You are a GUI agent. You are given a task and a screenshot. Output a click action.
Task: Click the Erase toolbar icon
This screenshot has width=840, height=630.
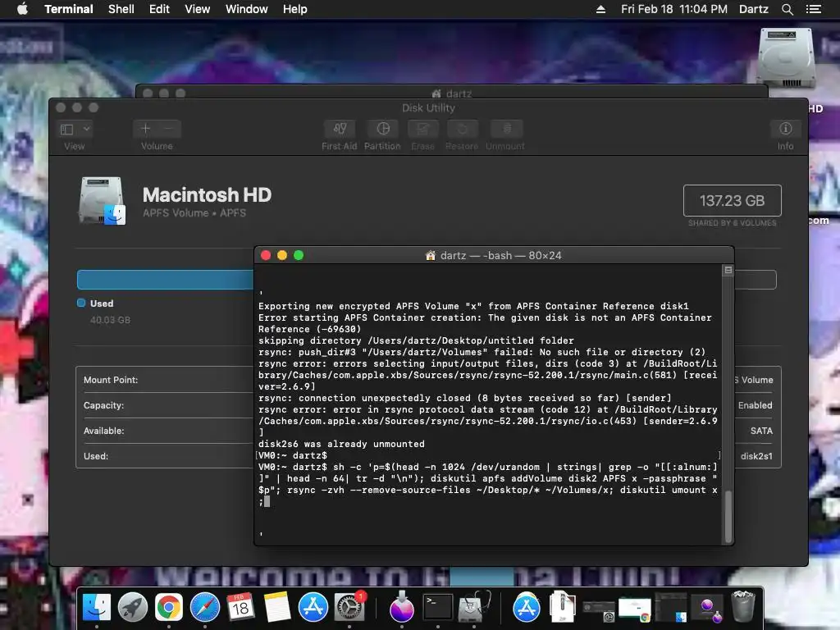pos(422,129)
